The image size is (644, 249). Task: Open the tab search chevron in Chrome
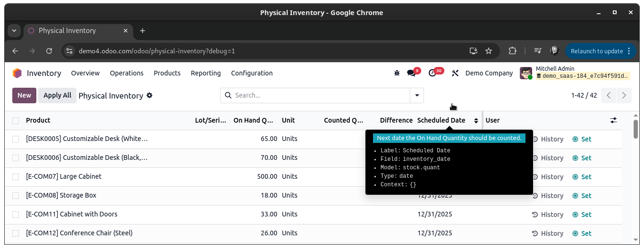point(14,31)
